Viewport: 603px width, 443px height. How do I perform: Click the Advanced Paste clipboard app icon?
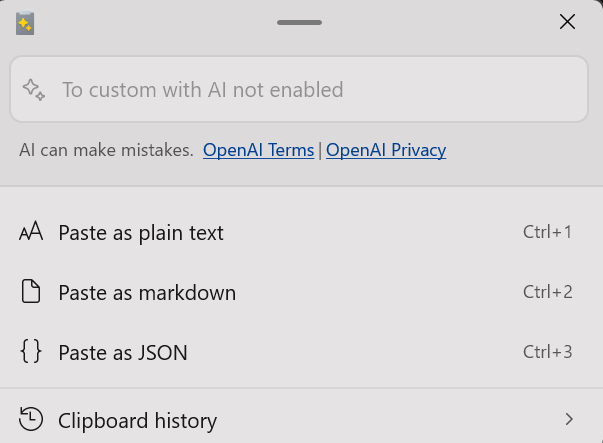[25, 23]
